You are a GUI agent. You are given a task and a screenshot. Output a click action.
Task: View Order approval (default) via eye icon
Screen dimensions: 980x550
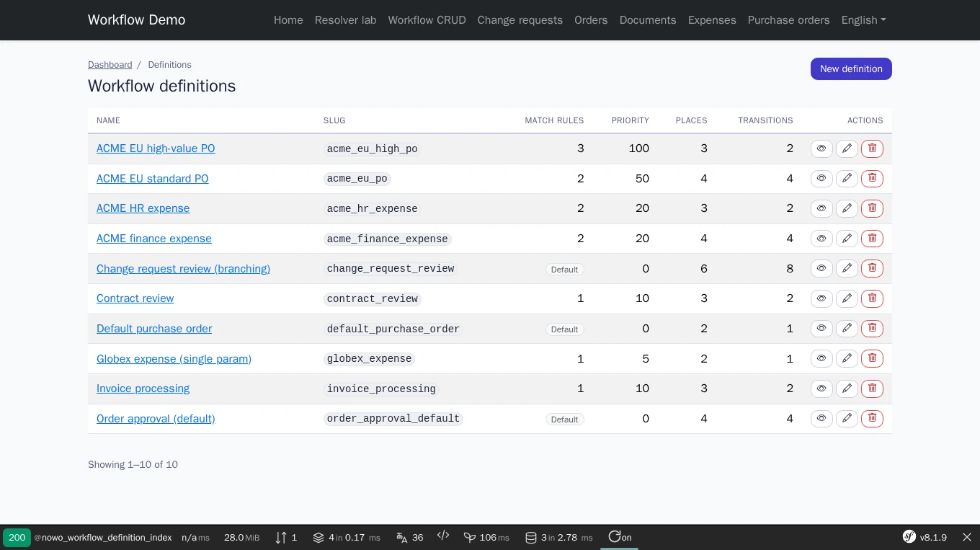point(821,418)
